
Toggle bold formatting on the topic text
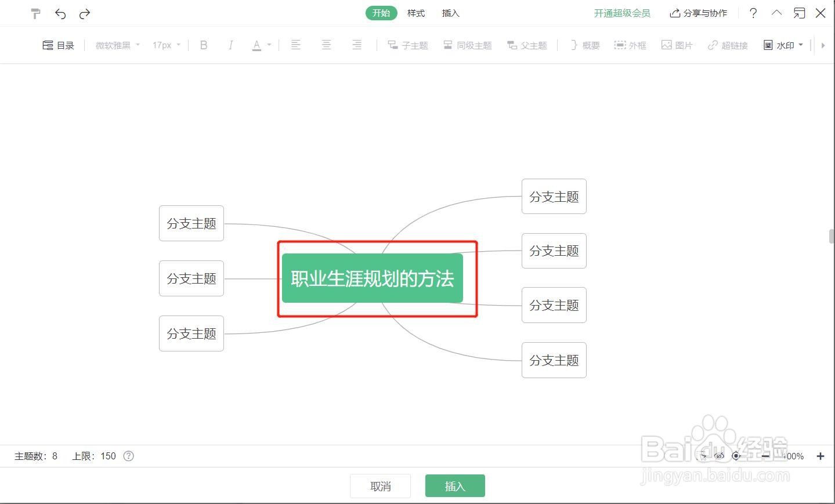(203, 45)
